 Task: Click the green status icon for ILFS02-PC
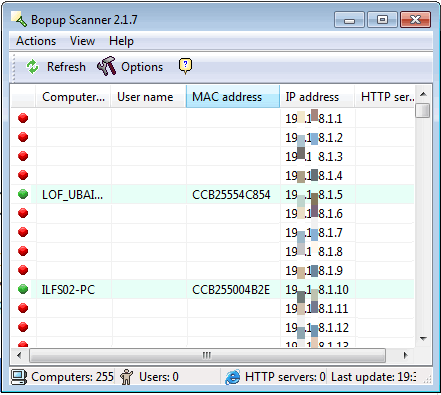pyautogui.click(x=23, y=289)
